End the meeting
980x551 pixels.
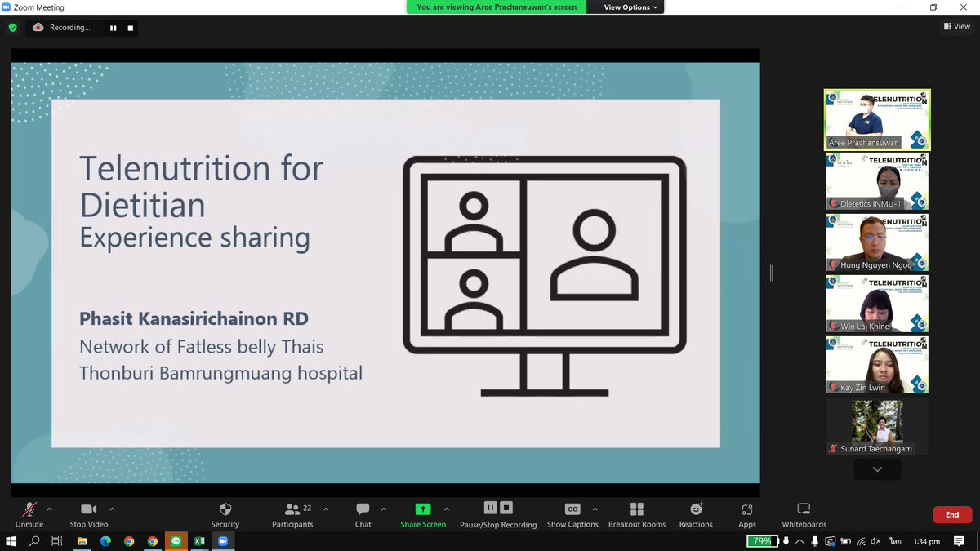[952, 515]
